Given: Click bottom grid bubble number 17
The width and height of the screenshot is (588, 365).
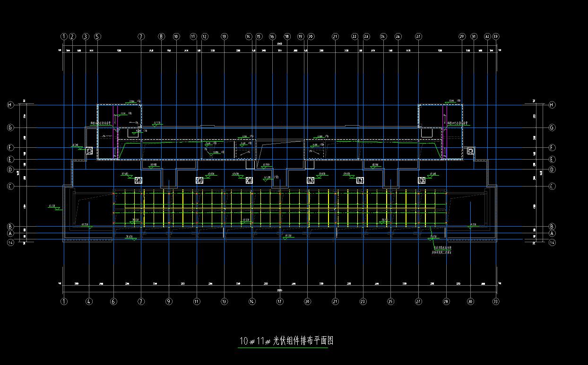Looking at the screenshot, I should (x=280, y=301).
